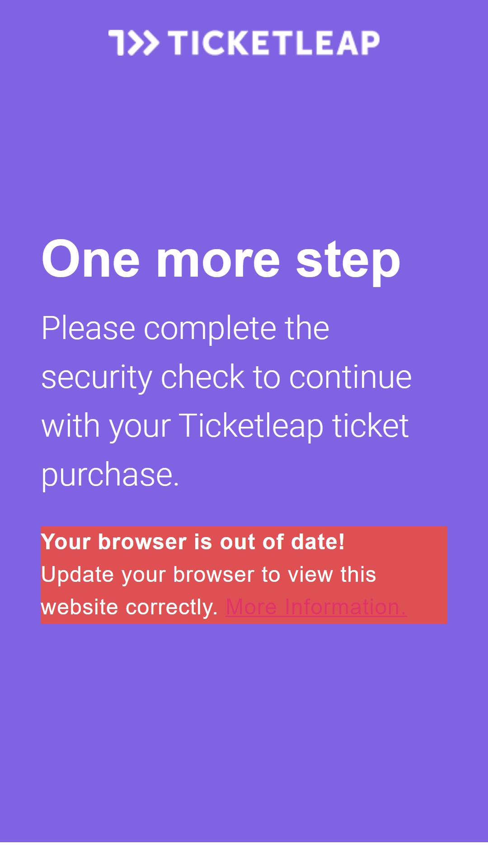Image resolution: width=488 pixels, height=868 pixels.
Task: Click 'Update your browser to view this' text
Action: coord(208,575)
